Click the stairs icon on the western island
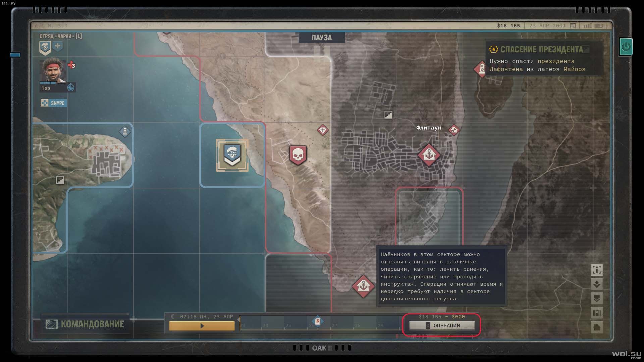Viewport: 644px width, 362px height. coord(60,181)
